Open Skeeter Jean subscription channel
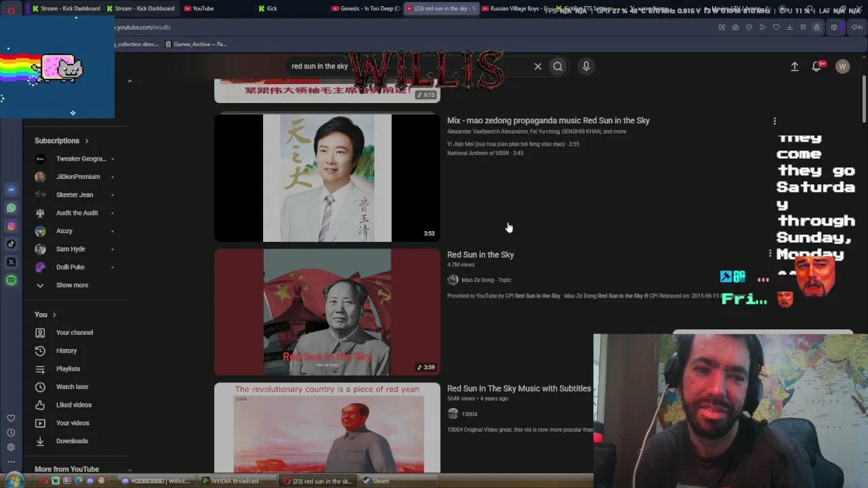 click(x=74, y=195)
